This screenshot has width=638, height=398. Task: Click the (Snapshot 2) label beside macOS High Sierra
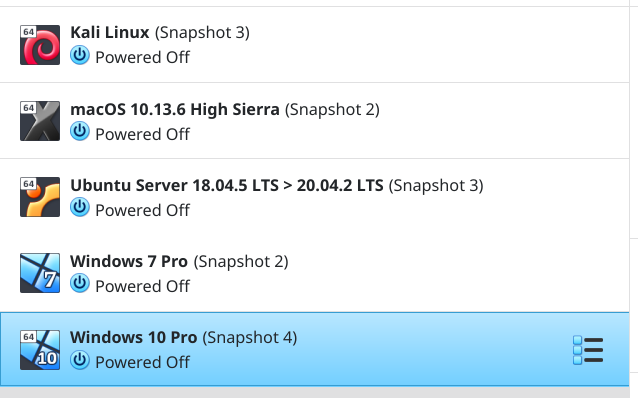click(332, 110)
